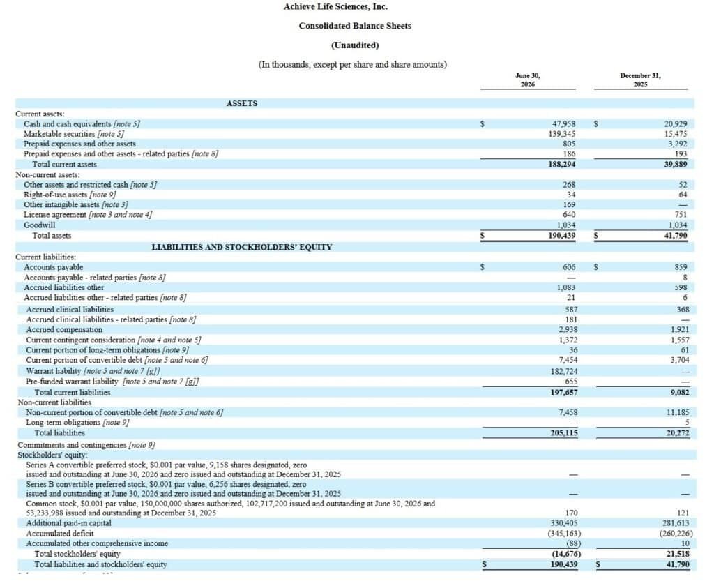Screen dimensions: 714x588
Task: Click total current liabilities value 197,657
Action: tap(564, 393)
